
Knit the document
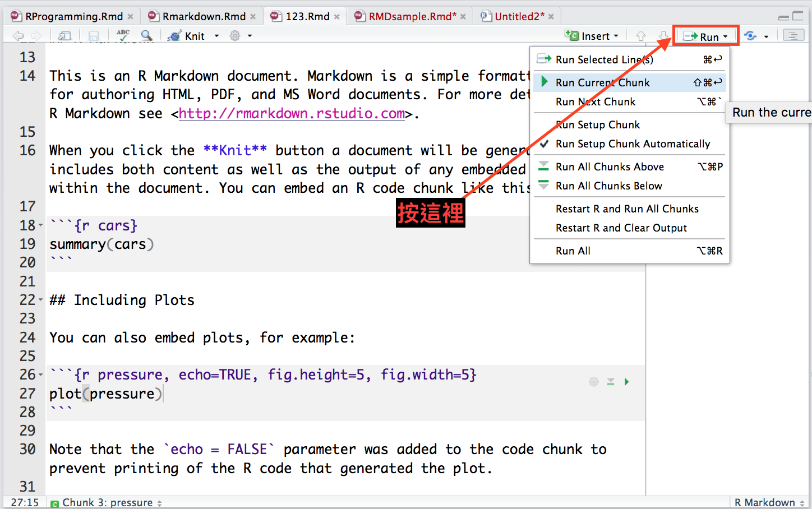tap(187, 36)
